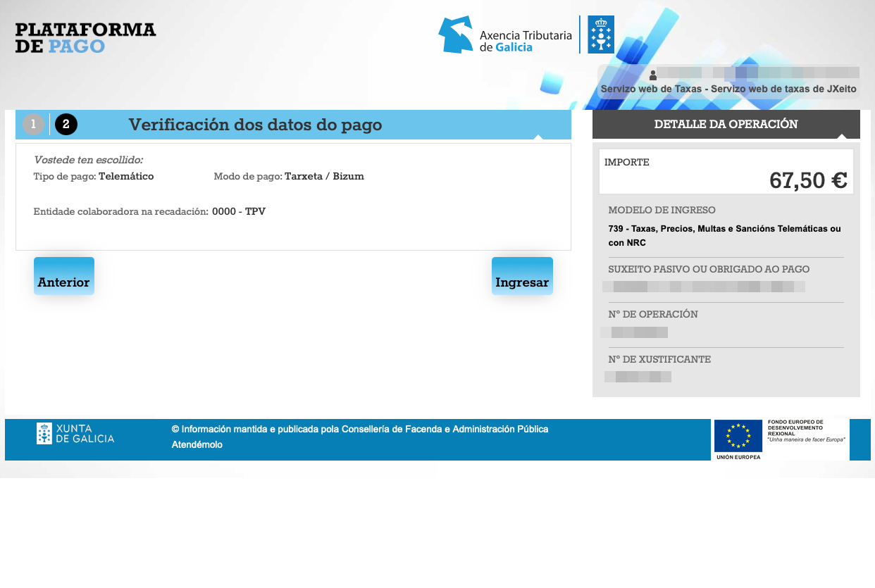Click the Suxeito pasivo ou obrigado ao pago label
Image resolution: width=875 pixels, height=588 pixels.
point(709,270)
